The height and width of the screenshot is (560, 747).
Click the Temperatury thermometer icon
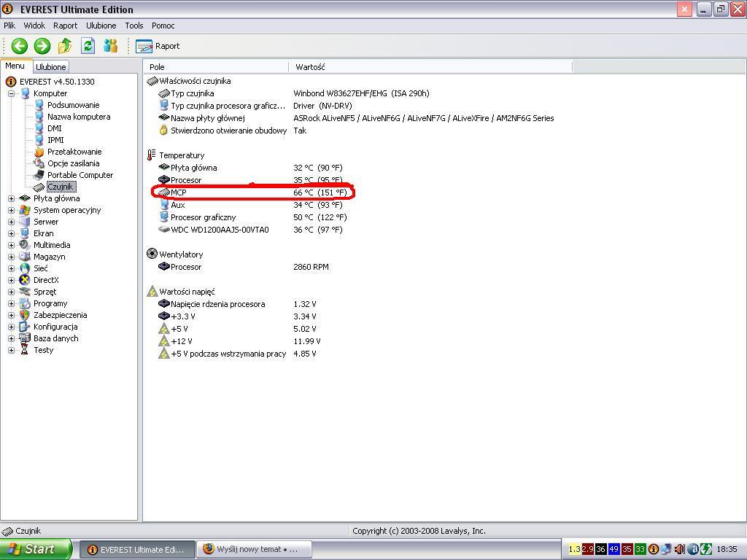point(152,155)
